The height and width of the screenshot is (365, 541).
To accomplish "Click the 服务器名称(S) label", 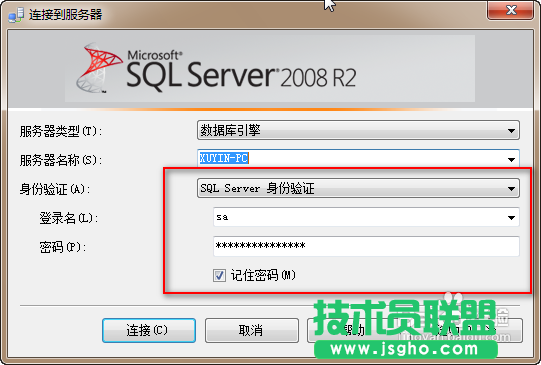I will click(61, 160).
